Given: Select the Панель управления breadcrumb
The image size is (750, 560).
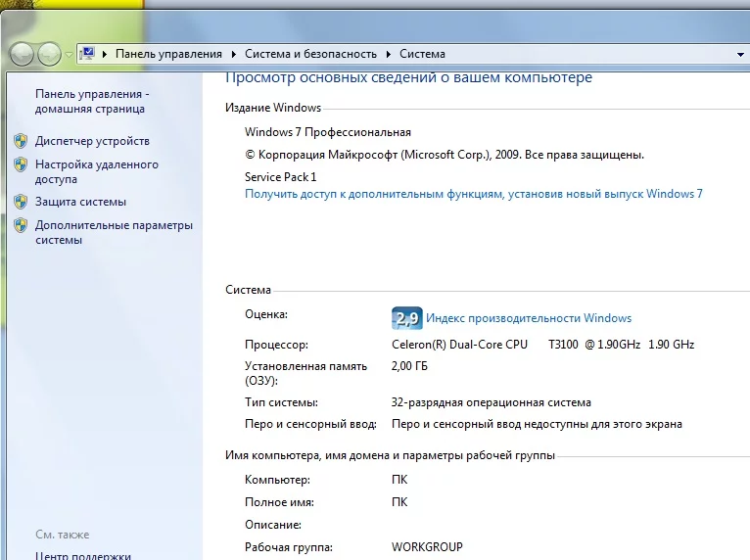Looking at the screenshot, I should click(168, 54).
